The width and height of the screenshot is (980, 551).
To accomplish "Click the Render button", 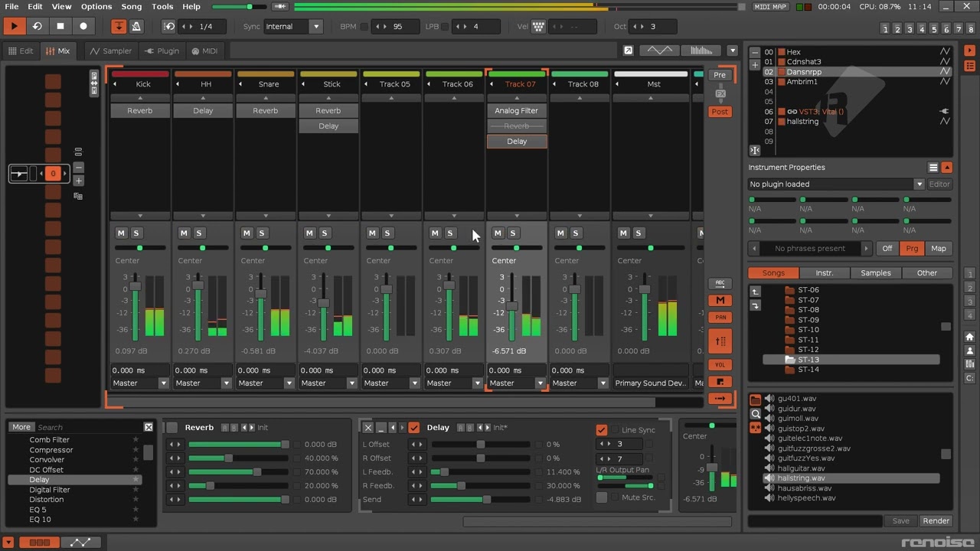I will [936, 520].
